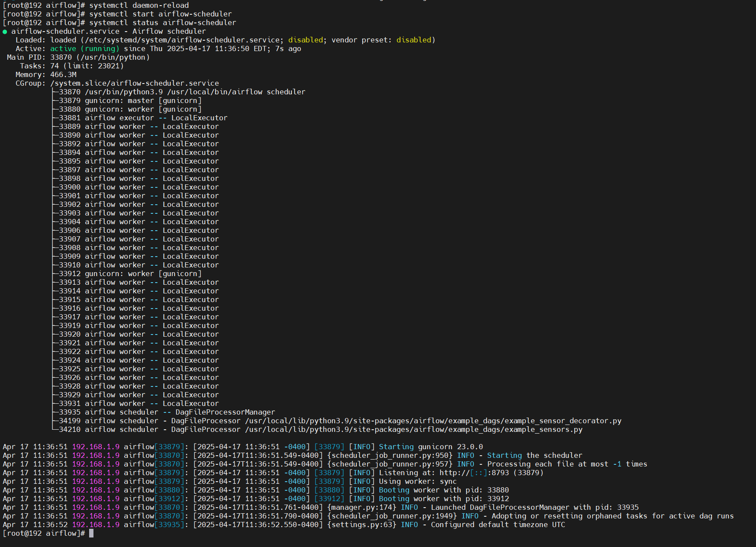This screenshot has width=756, height=547.
Task: Click 'Using worker: sync' log message
Action: pyautogui.click(x=418, y=481)
